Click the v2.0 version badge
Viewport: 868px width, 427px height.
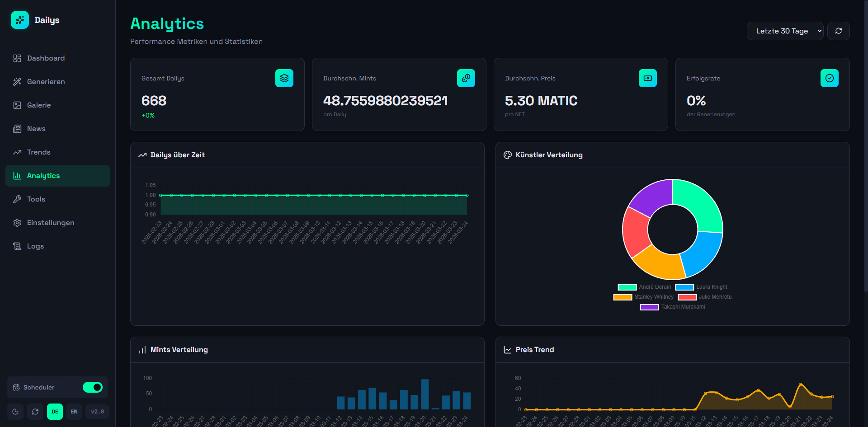[97, 412]
